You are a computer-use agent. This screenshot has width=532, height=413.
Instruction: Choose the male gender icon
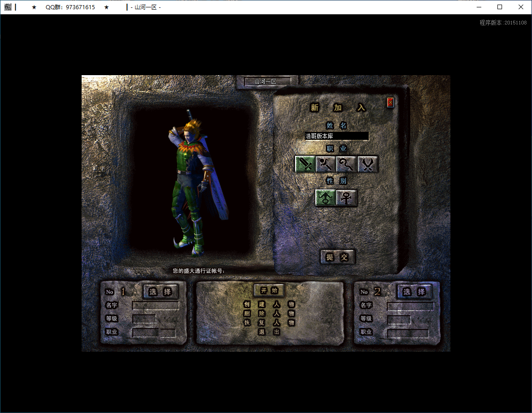click(x=325, y=197)
